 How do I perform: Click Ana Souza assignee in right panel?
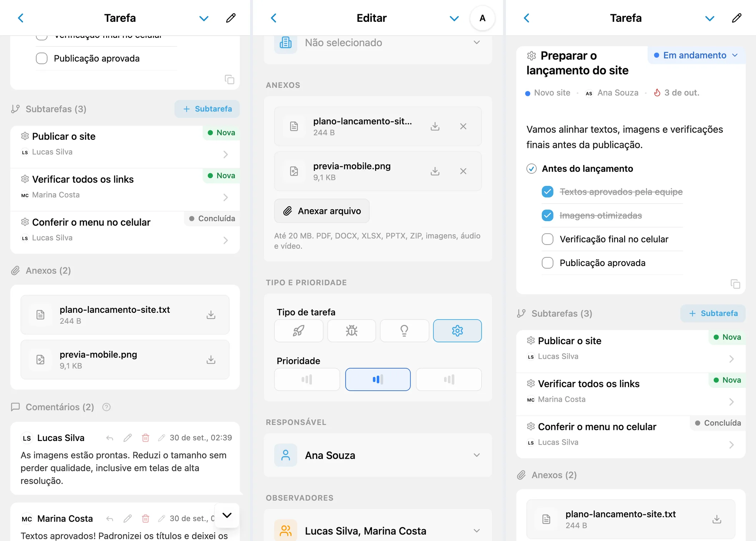(x=612, y=93)
